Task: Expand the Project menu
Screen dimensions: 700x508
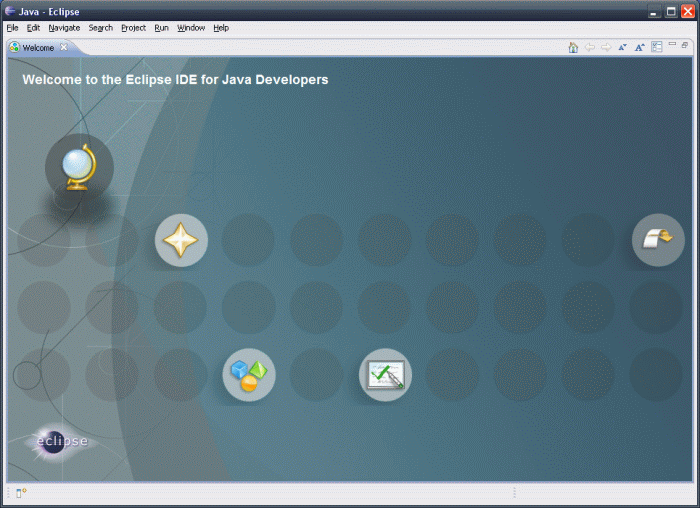Action: pyautogui.click(x=133, y=28)
